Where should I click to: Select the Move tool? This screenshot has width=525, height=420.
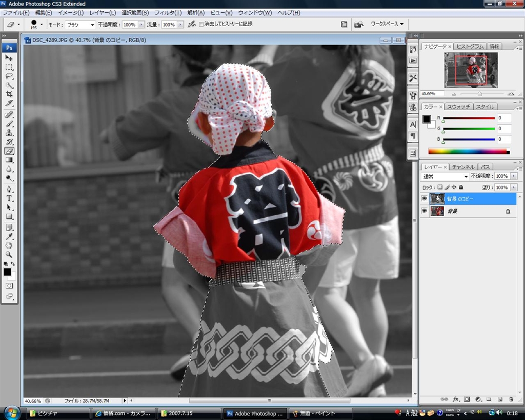pos(9,58)
